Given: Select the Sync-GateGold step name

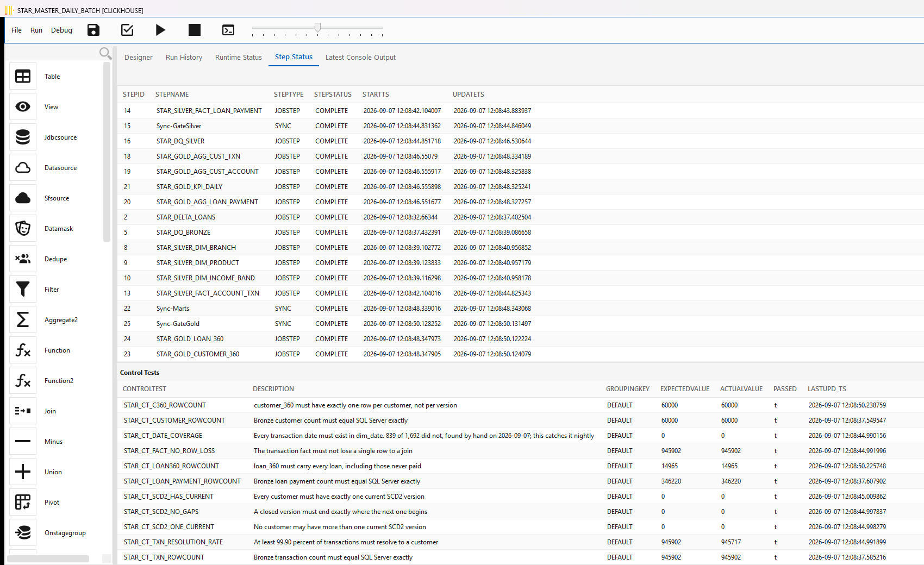Looking at the screenshot, I should pyautogui.click(x=178, y=324).
